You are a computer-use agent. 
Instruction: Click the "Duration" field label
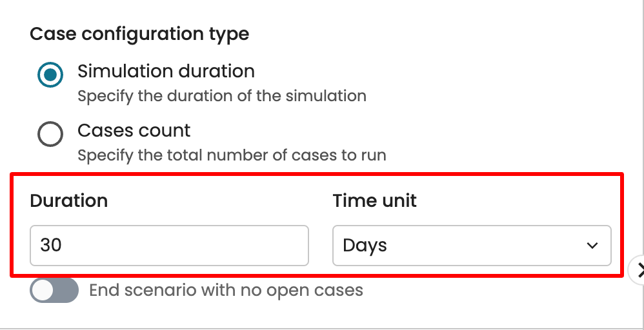click(x=68, y=200)
